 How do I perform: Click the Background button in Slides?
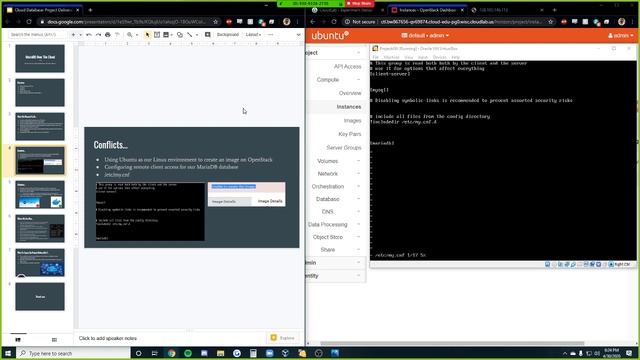click(227, 35)
